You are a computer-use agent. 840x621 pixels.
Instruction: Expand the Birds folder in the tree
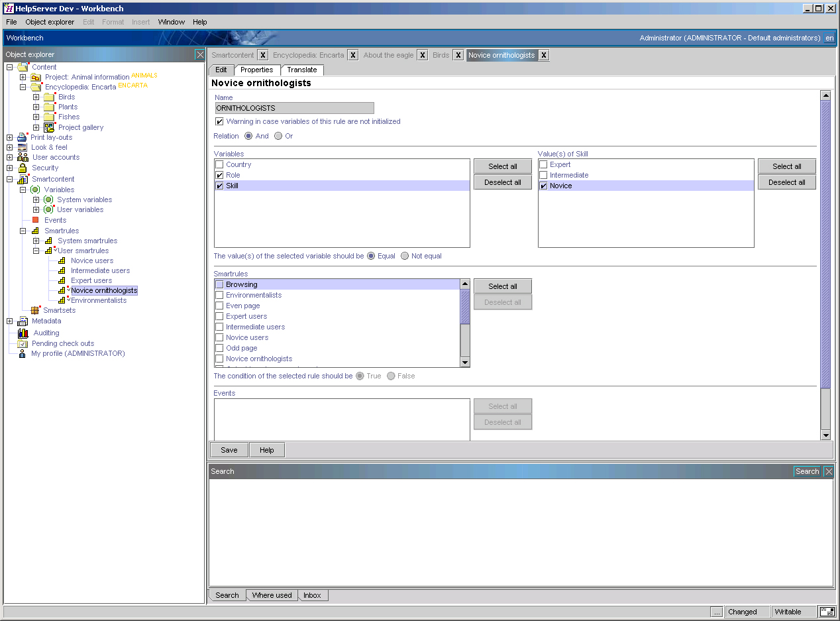[37, 96]
